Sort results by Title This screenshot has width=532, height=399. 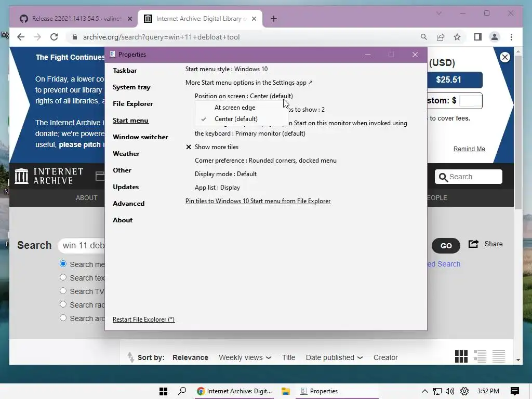pyautogui.click(x=289, y=357)
